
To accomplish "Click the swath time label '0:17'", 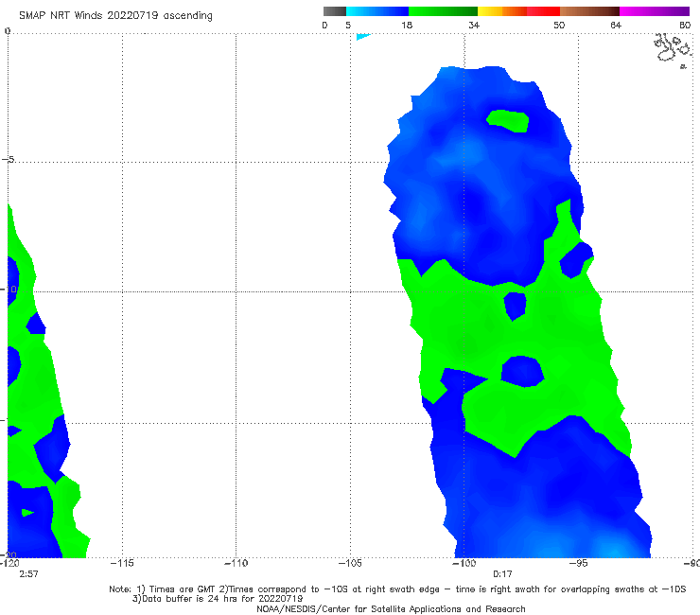I will coord(502,574).
